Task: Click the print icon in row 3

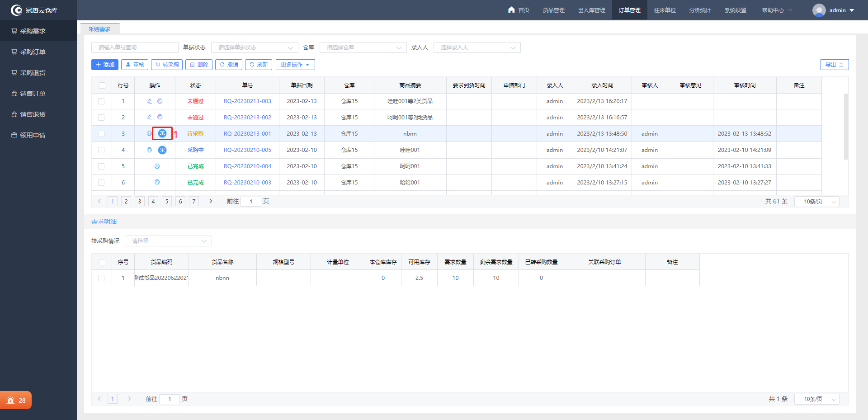Action: (149, 133)
